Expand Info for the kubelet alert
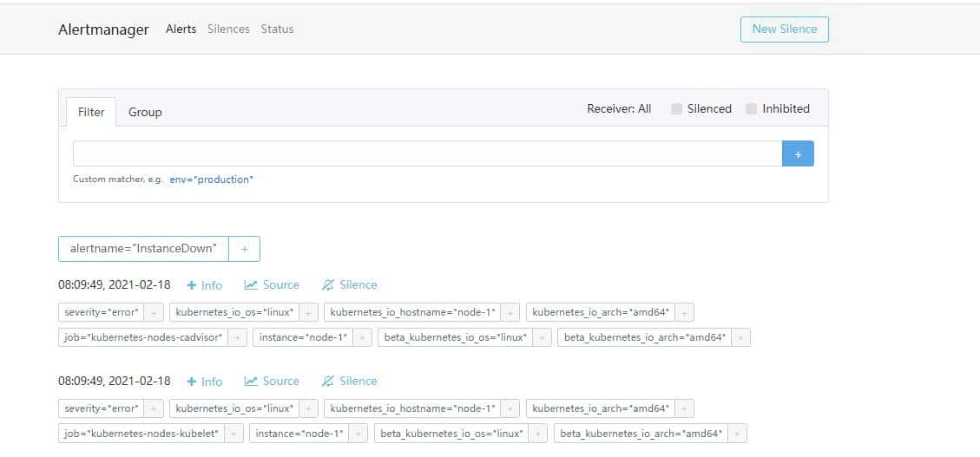The width and height of the screenshot is (980, 457). pyautogui.click(x=204, y=382)
